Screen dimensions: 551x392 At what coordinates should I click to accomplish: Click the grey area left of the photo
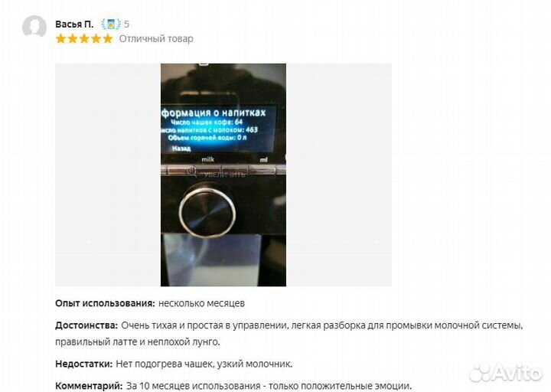(x=108, y=175)
